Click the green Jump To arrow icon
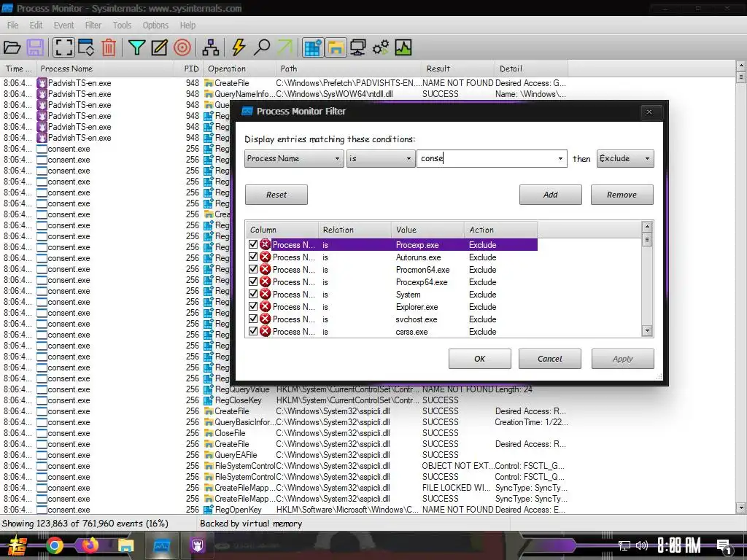Image resolution: width=747 pixels, height=560 pixels. tap(285, 47)
